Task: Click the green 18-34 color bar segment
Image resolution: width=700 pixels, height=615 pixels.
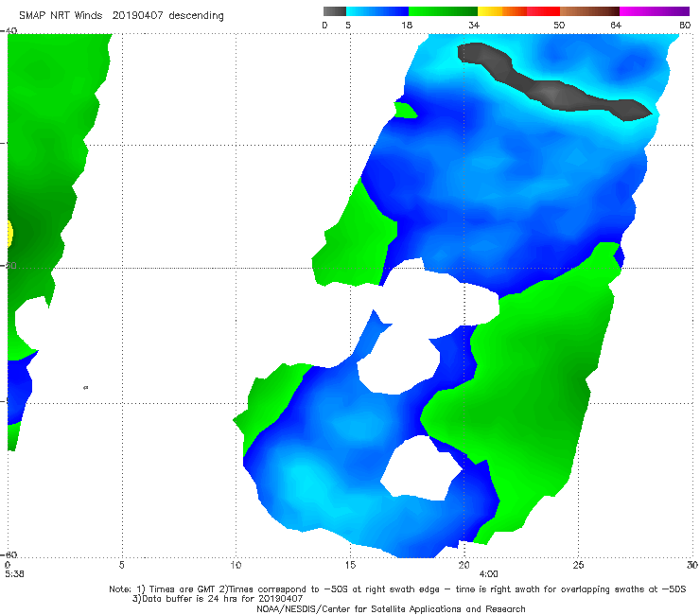Action: (x=443, y=11)
